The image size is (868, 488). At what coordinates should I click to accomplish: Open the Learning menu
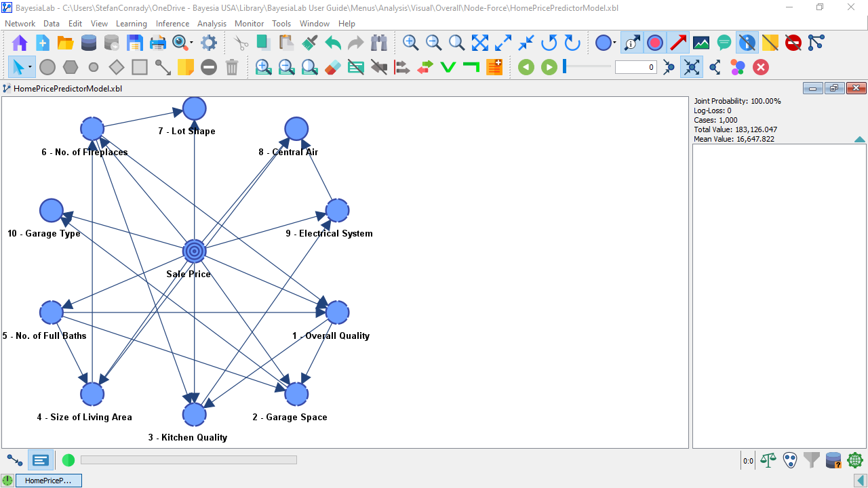[x=131, y=24]
